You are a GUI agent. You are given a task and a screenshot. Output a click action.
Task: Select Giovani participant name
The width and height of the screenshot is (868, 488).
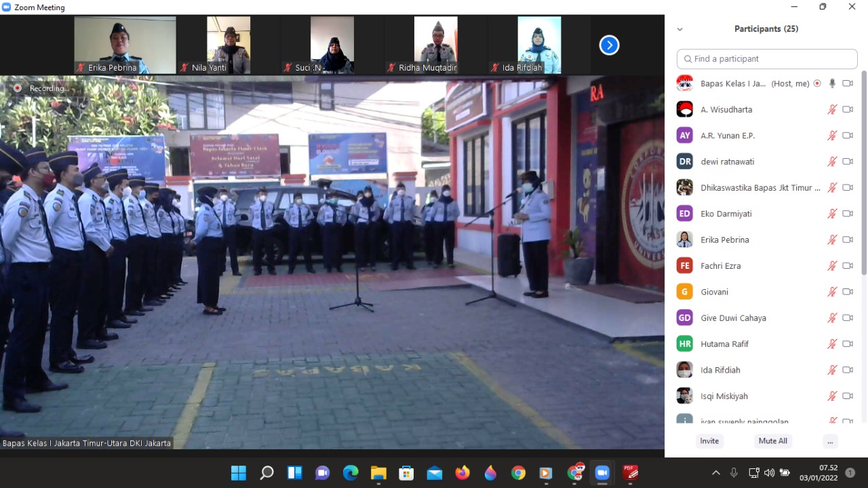point(715,292)
